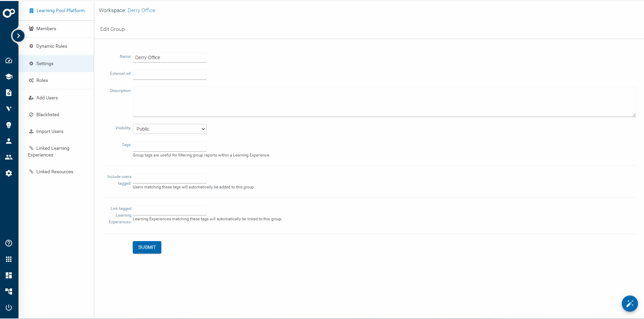This screenshot has width=644, height=319.
Task: Click the apps grid icon in sidebar
Action: tap(9, 259)
